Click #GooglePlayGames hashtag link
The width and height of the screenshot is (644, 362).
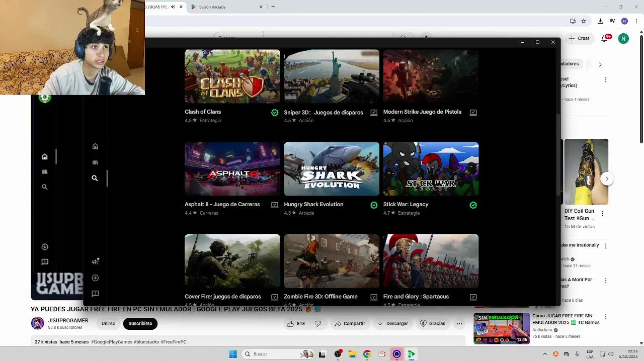pyautogui.click(x=112, y=342)
